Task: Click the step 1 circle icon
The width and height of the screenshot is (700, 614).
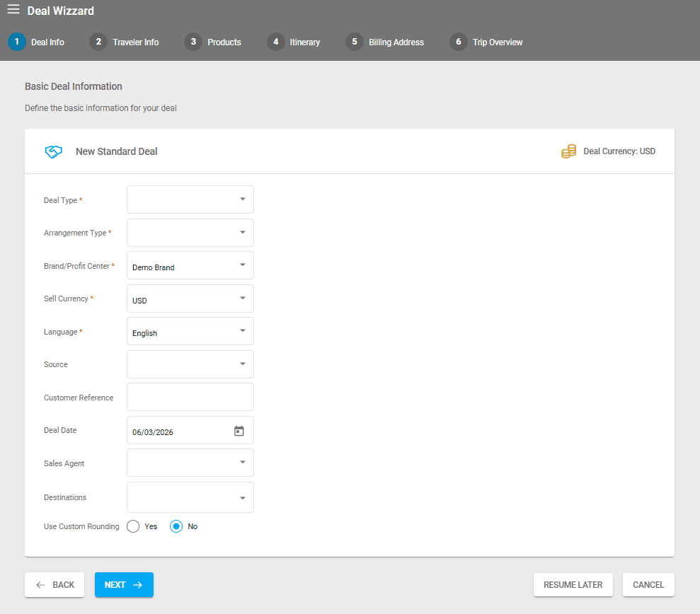Action: [x=16, y=42]
